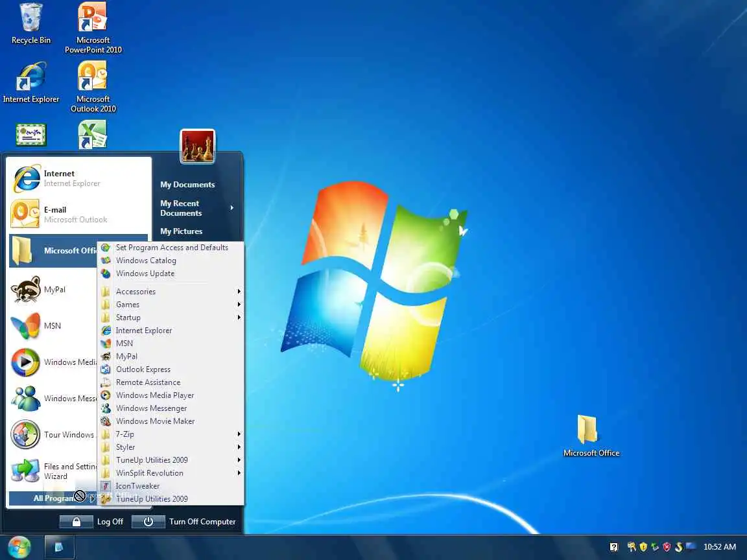Open pinned Internet Explorer in Start menu

click(x=79, y=179)
